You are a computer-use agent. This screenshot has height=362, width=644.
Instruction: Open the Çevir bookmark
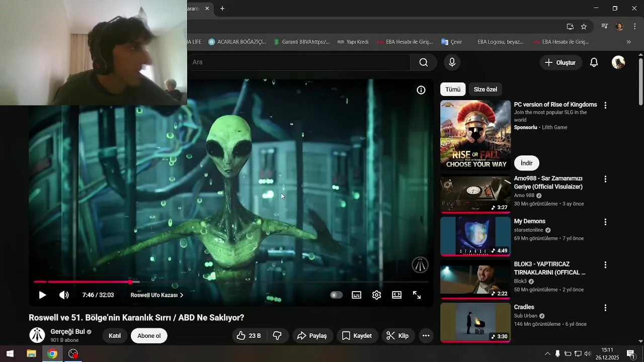(451, 42)
